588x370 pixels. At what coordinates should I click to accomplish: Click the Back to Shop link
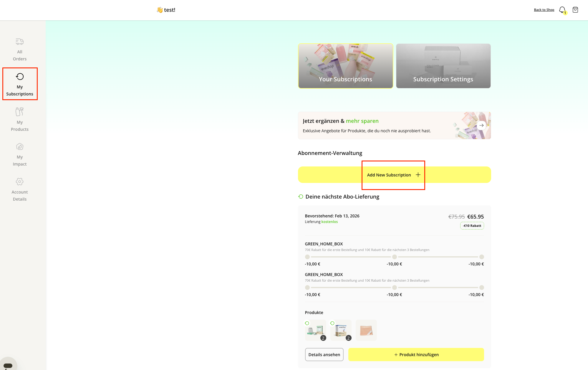[544, 10]
